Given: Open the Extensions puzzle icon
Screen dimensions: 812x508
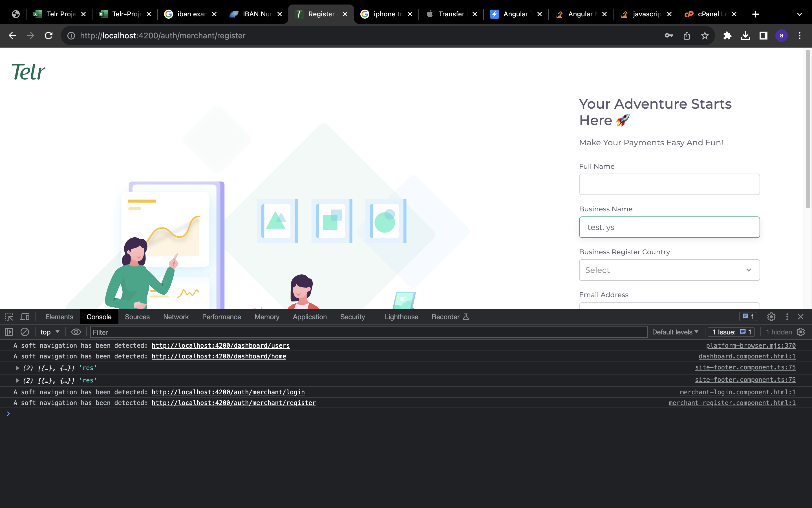Looking at the screenshot, I should click(727, 36).
